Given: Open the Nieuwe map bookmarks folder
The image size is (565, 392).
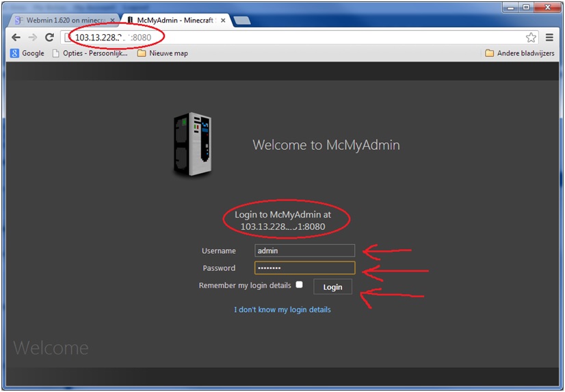Looking at the screenshot, I should pyautogui.click(x=163, y=53).
